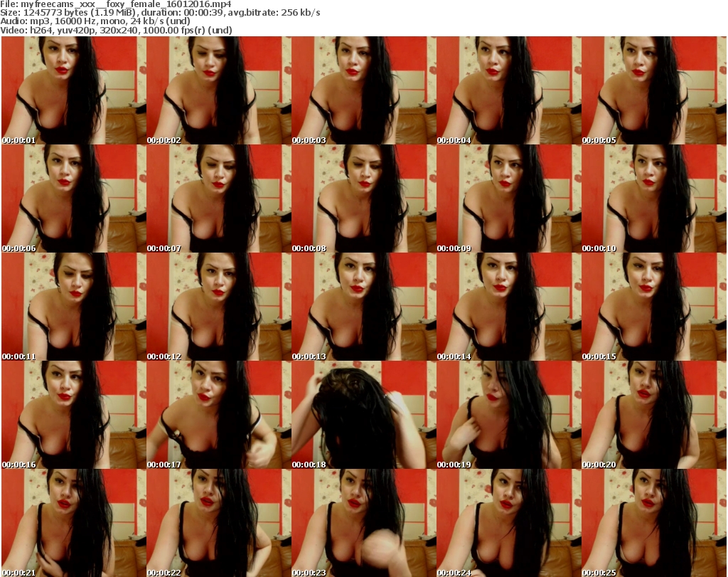Pick the frame stamped 00:00:16

point(74,415)
